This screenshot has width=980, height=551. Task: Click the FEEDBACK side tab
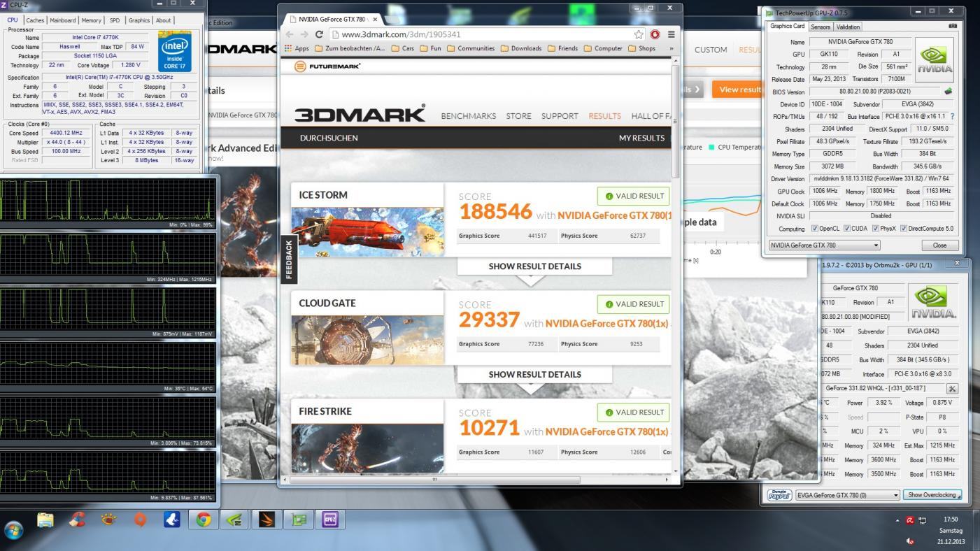[x=288, y=259]
